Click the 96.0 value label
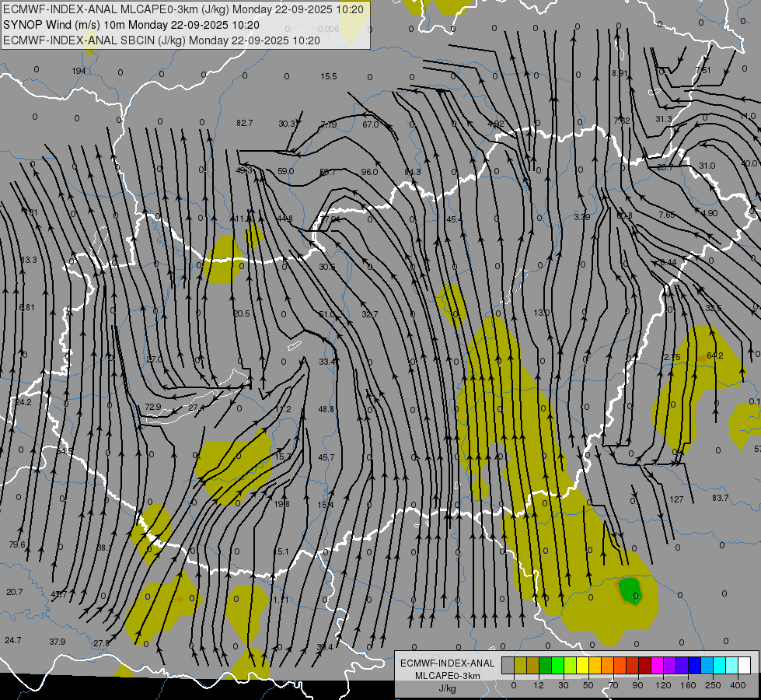Image resolution: width=761 pixels, height=700 pixels. [369, 172]
